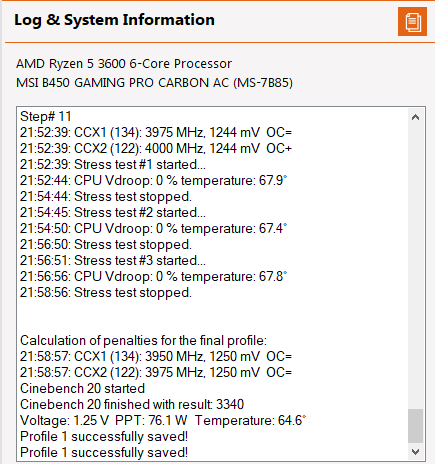Viewport: 435px width, 464px height.
Task: Click the '21:52:39: CCX1 (134): 3975 MHz' line
Action: (x=156, y=132)
